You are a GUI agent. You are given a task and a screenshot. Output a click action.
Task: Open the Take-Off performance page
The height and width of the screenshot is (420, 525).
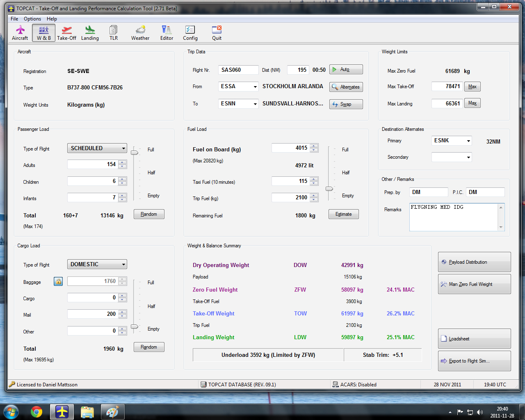coord(66,33)
